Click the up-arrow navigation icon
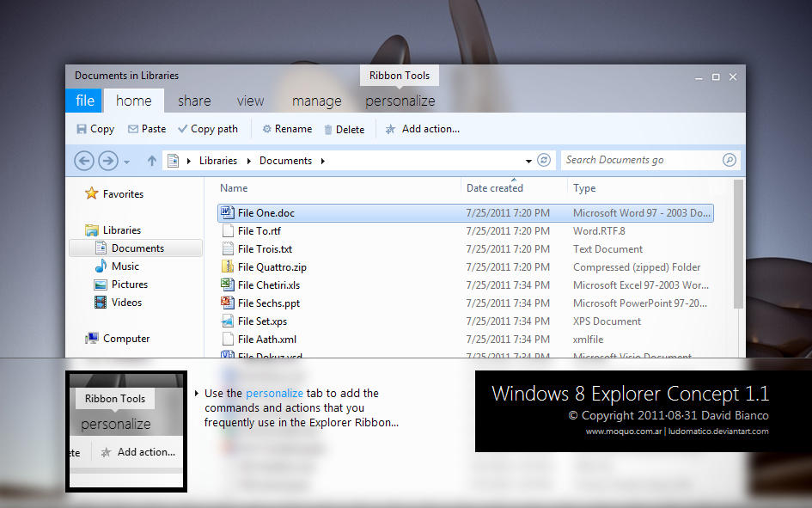Screen dimensions: 812x508 151,160
